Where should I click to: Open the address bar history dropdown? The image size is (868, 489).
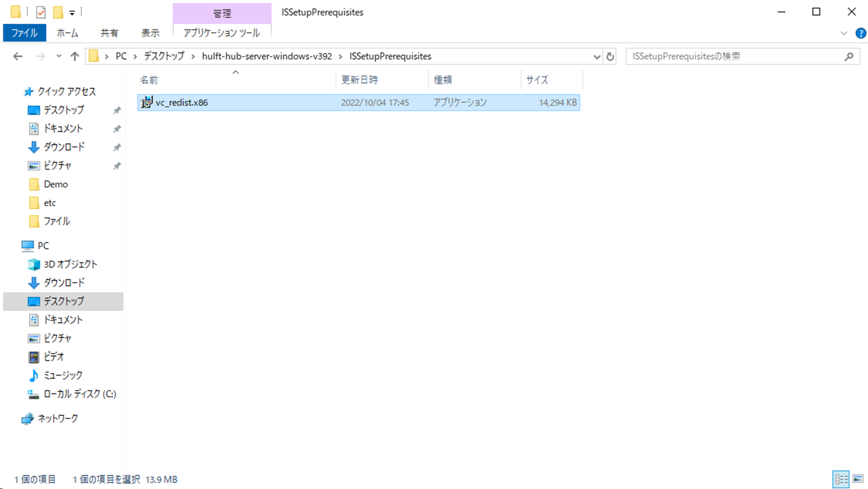[597, 56]
